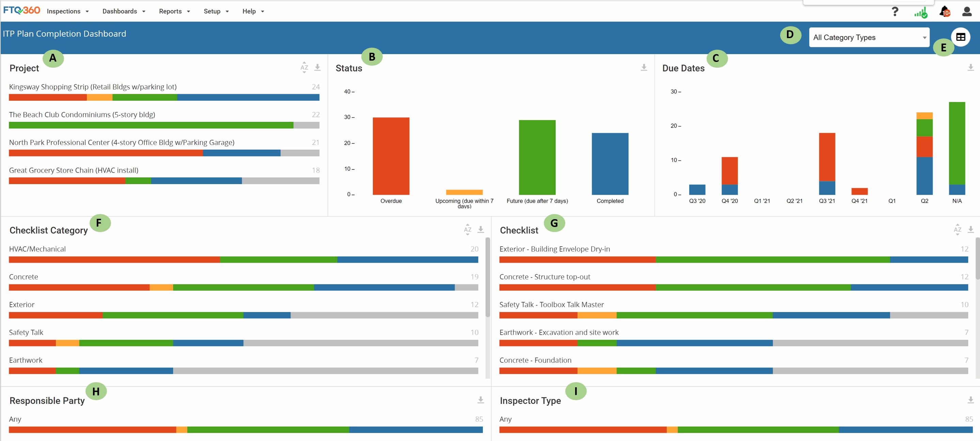Download Inspector Type data
The height and width of the screenshot is (441, 980).
click(x=970, y=399)
